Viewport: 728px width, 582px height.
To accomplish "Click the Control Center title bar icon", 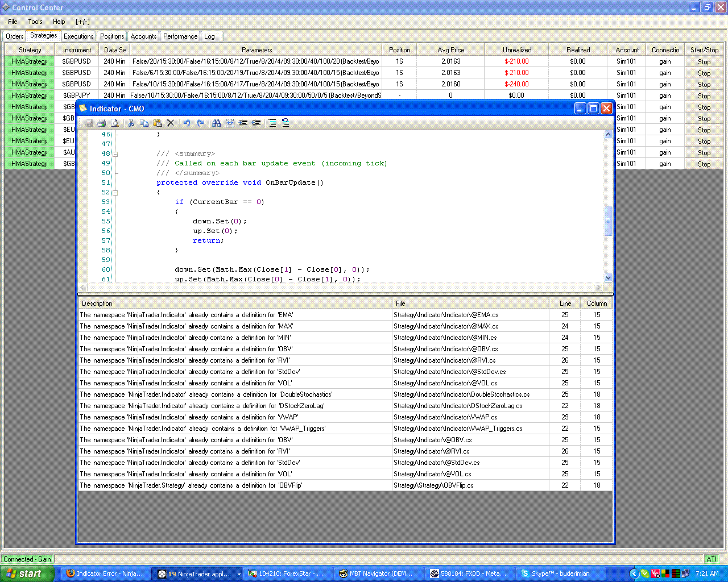I will point(6,7).
